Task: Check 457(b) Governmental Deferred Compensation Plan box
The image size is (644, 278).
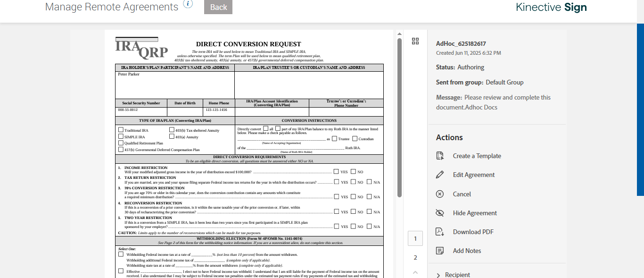Action: [x=121, y=149]
